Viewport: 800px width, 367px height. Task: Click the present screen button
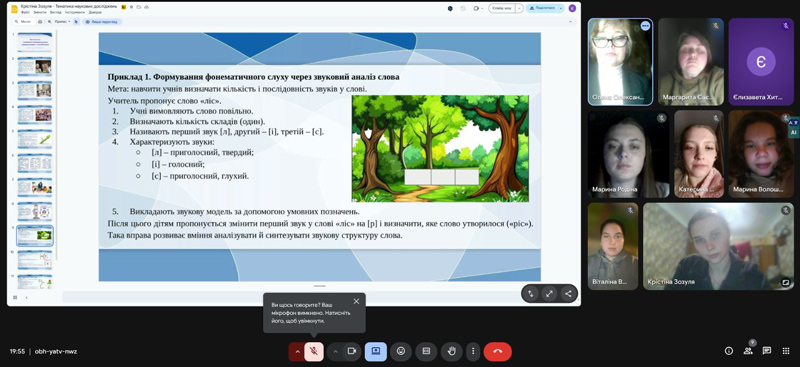tap(376, 351)
